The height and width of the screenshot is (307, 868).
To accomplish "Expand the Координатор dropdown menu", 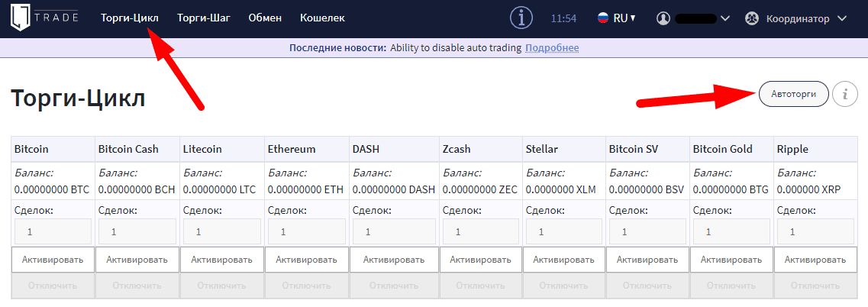I will coord(843,18).
